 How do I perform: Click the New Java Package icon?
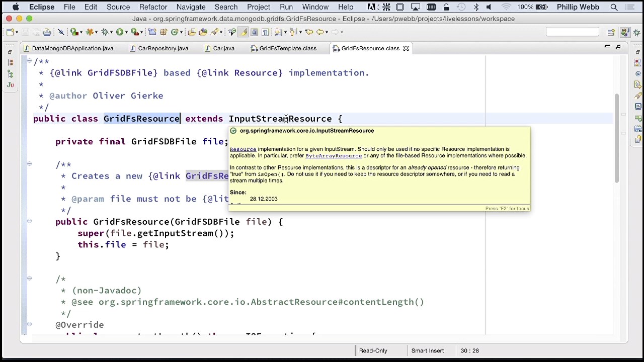[x=164, y=32]
